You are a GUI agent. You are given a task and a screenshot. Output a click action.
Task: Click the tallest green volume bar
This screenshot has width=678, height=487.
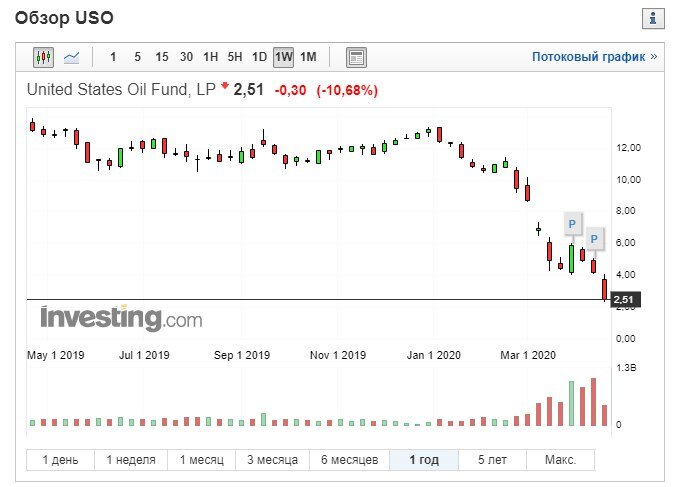tap(572, 404)
